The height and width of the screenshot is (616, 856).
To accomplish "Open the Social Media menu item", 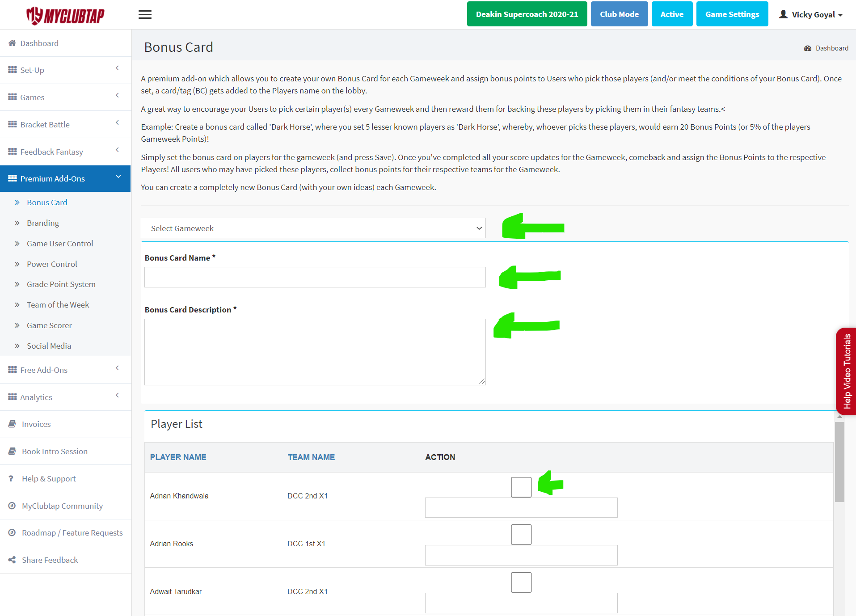I will [x=49, y=346].
